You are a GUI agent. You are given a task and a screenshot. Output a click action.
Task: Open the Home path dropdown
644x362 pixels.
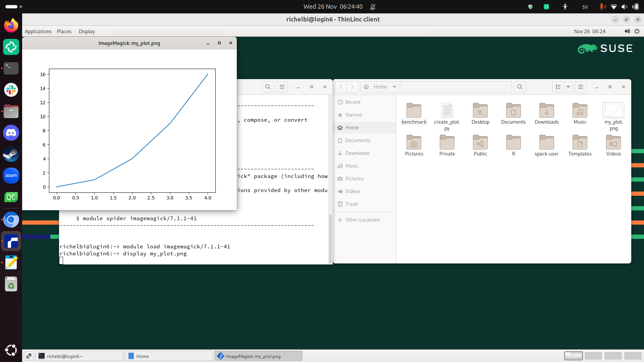tap(394, 87)
